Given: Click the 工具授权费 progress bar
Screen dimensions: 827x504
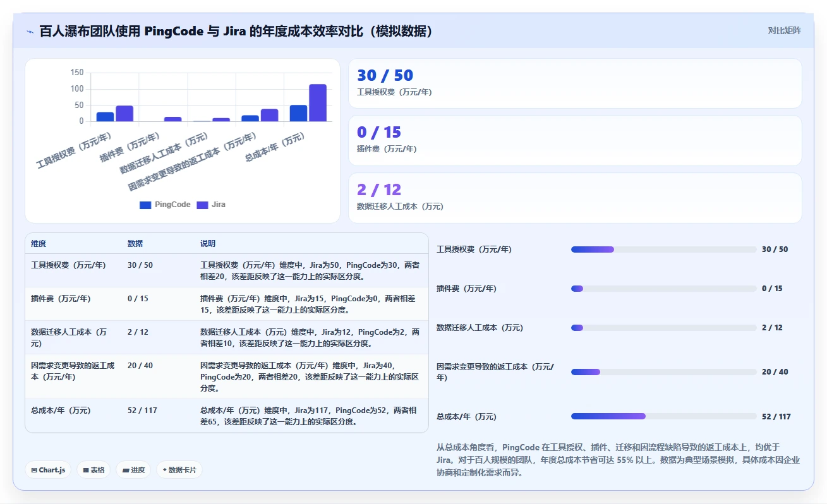Looking at the screenshot, I should click(663, 249).
